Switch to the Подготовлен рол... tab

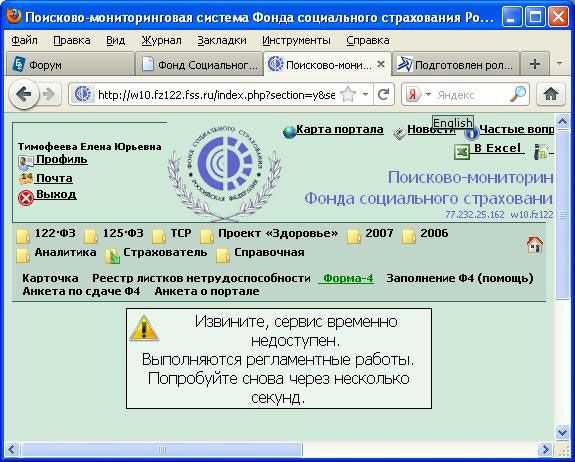[x=456, y=65]
